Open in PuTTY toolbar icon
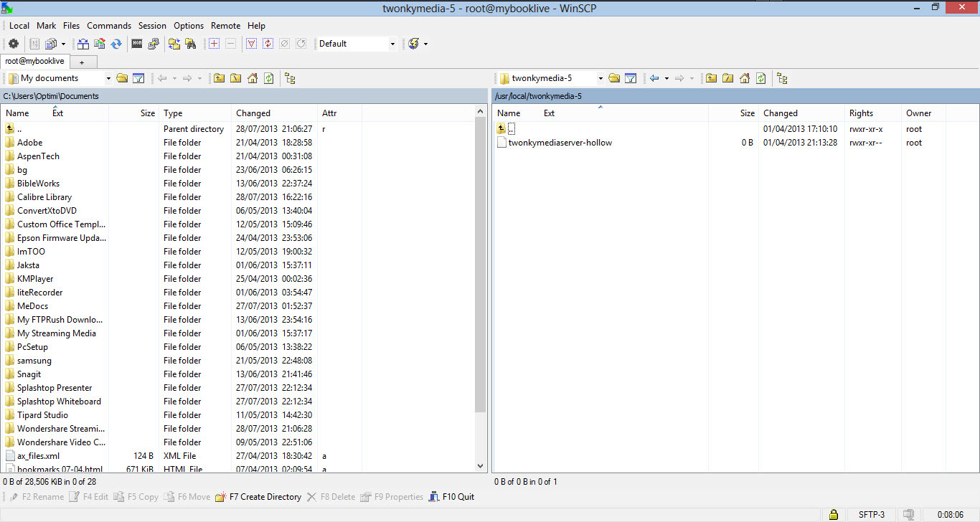 click(x=154, y=44)
